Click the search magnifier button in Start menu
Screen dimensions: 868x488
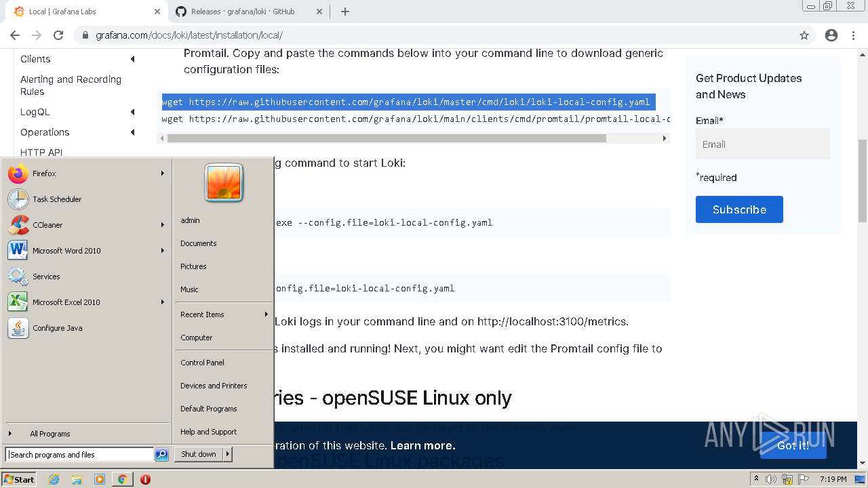point(161,455)
